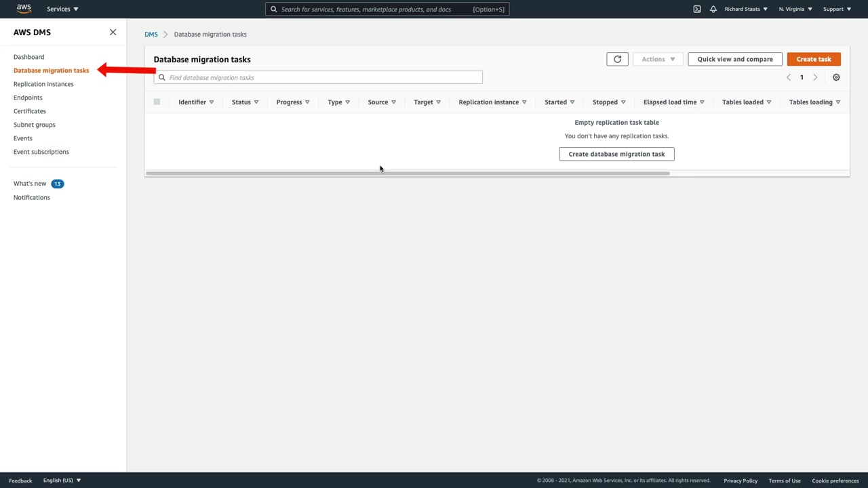This screenshot has width=868, height=488.
Task: Open Dashboard in the DMS sidebar
Action: (28, 57)
